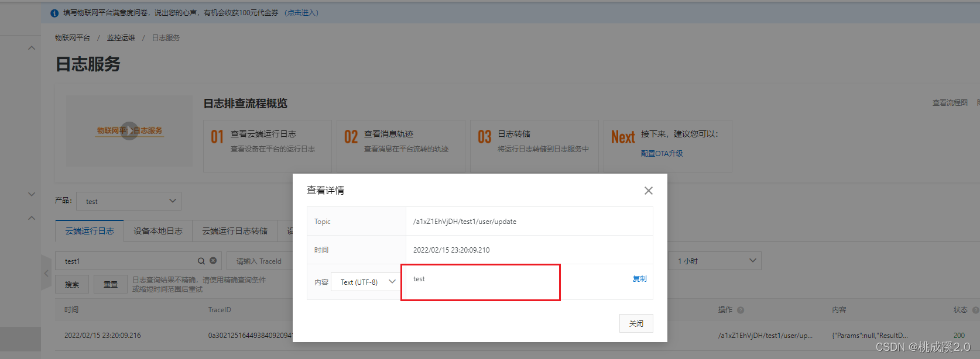Image resolution: width=980 pixels, height=359 pixels.
Task: Copy content via 复制 link
Action: pyautogui.click(x=639, y=279)
